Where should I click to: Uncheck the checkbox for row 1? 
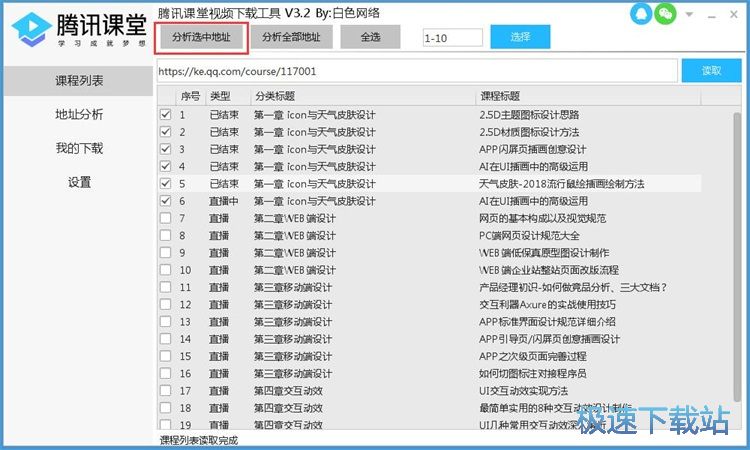(x=165, y=115)
